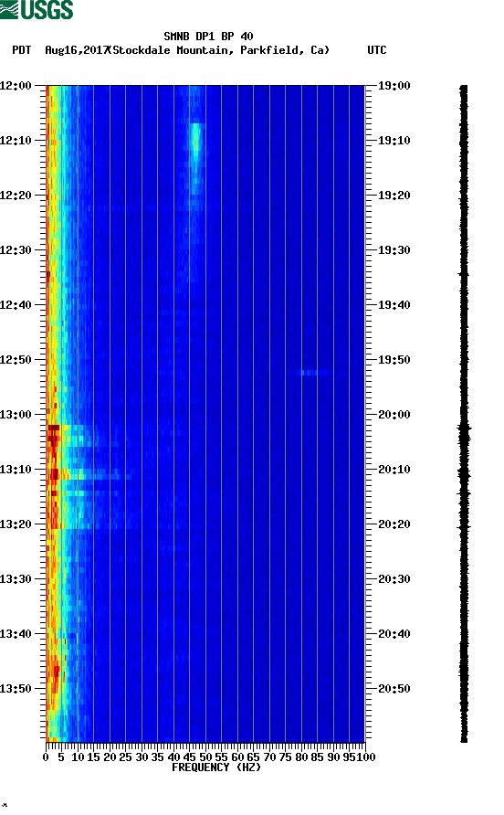This screenshot has width=504, height=815.
Task: Click the 100 Hz frequency axis label
Action: pyautogui.click(x=366, y=757)
